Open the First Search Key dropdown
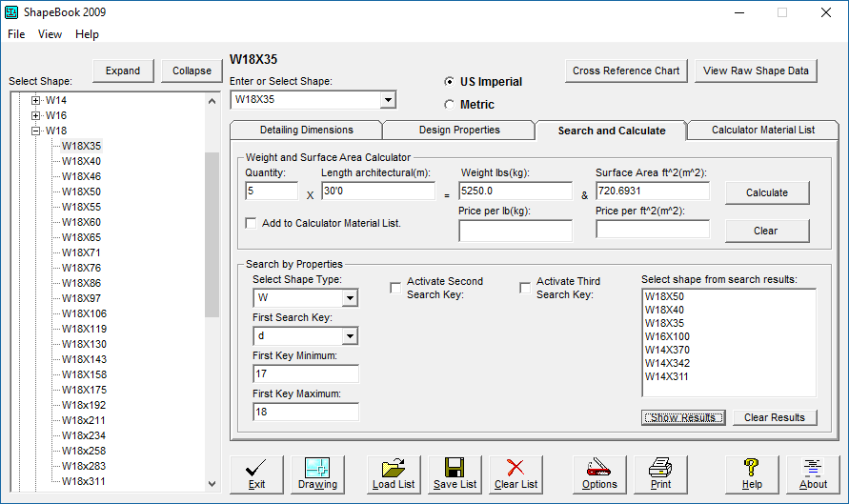This screenshot has height=504, width=849. coord(350,336)
